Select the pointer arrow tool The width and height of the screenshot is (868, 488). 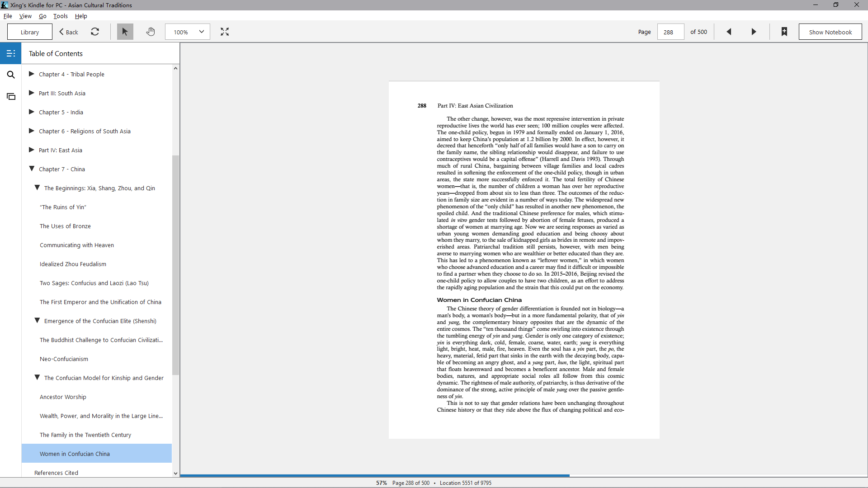125,32
